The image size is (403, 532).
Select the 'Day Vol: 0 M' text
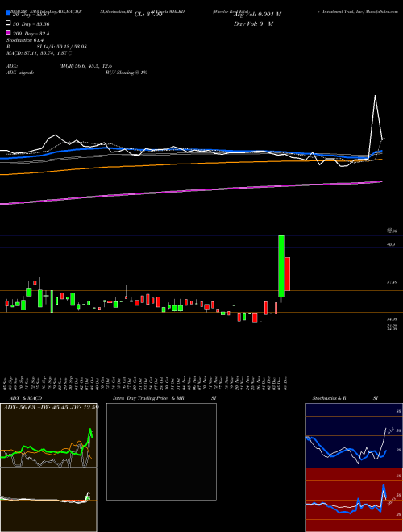click(253, 23)
